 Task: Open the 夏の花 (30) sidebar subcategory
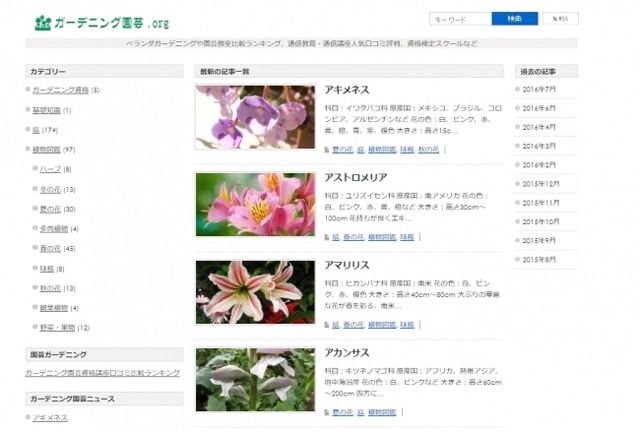coord(50,209)
